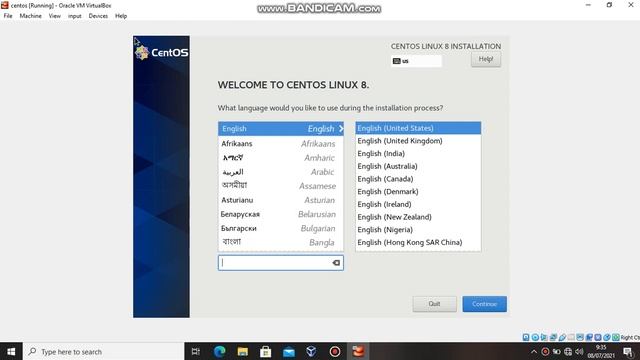This screenshot has height=360, width=640.
Task: Open the Machine menu
Action: click(31, 16)
